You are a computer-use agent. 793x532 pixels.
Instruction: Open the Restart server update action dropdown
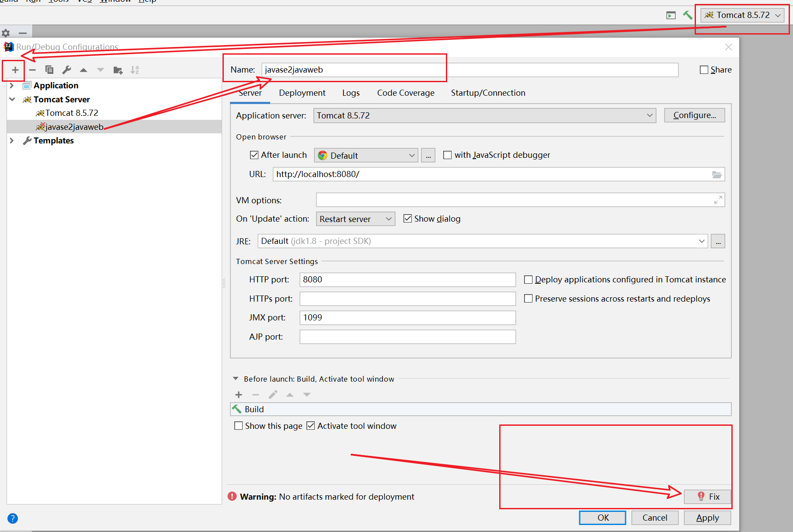(x=355, y=219)
